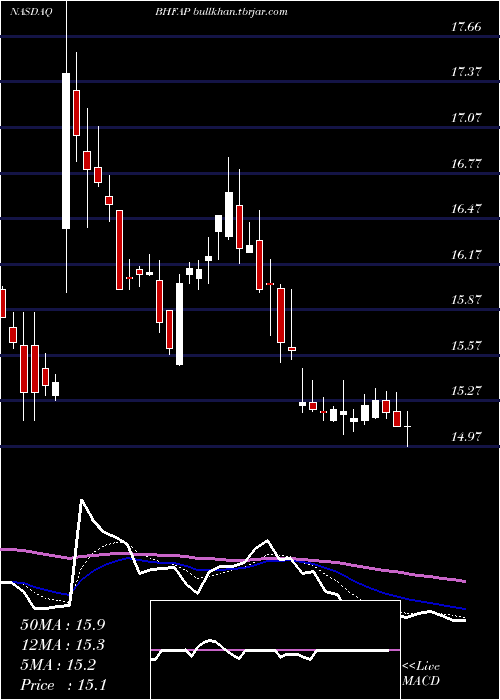This screenshot has width=500, height=700.
Task: Click the 14.97 price axis label
Action: click(x=466, y=437)
